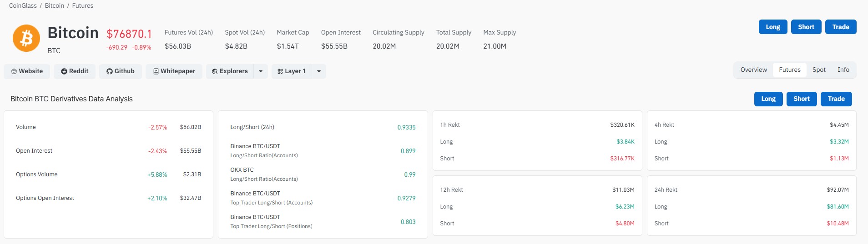Open the Website link button

(27, 71)
